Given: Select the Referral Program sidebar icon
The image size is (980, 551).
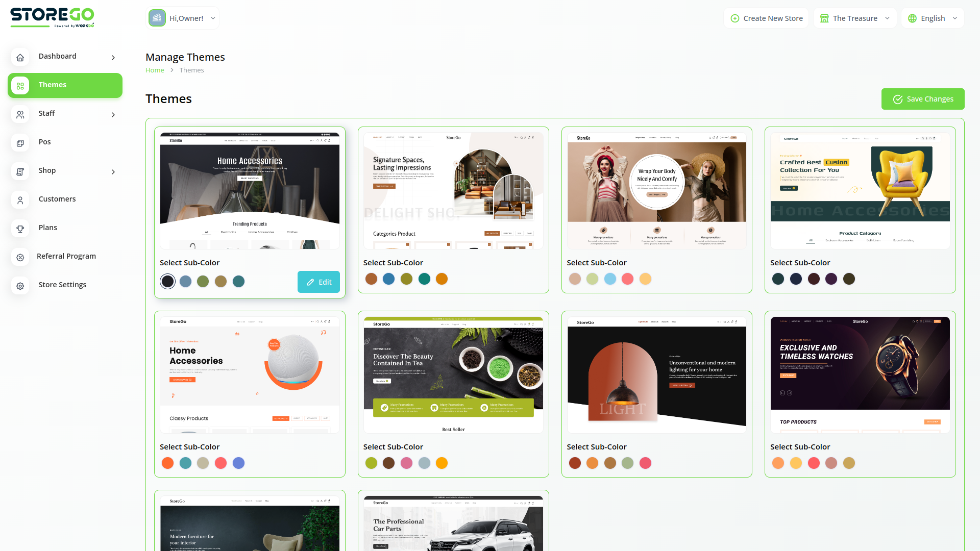Looking at the screenshot, I should (x=20, y=257).
